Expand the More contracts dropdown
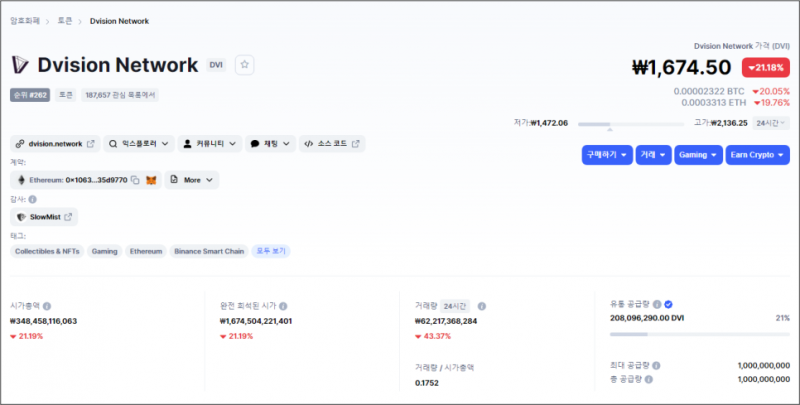This screenshot has width=800, height=405. coord(192,180)
